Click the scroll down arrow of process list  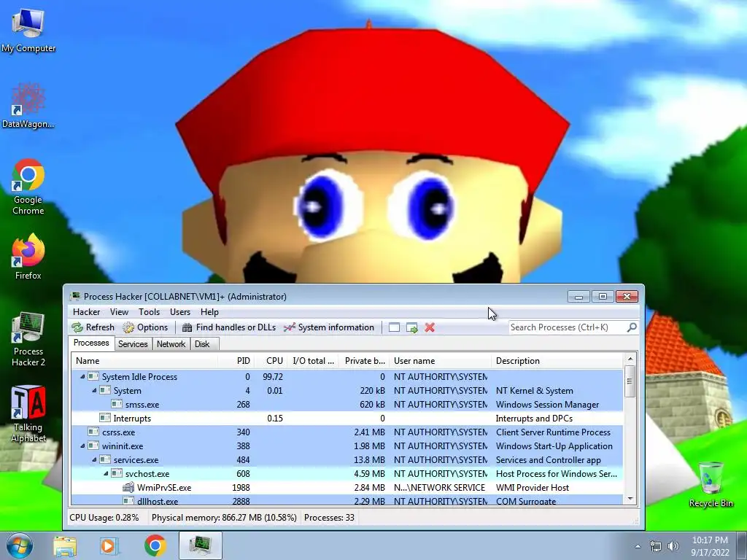pos(630,499)
